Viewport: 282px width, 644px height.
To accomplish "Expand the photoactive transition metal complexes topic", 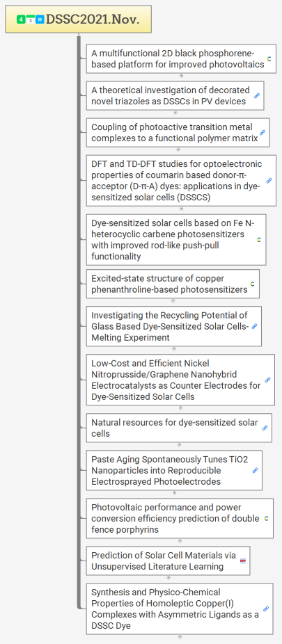I will [x=178, y=150].
